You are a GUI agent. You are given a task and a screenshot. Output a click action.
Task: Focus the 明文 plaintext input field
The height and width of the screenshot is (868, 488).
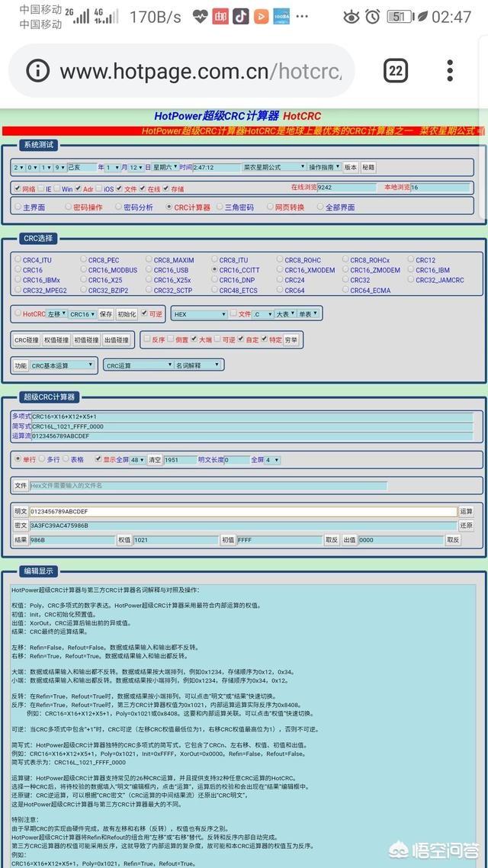pyautogui.click(x=243, y=512)
